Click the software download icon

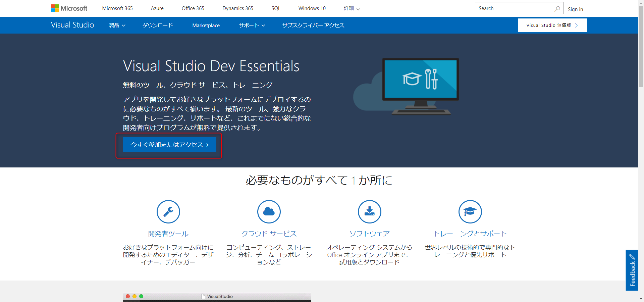pyautogui.click(x=370, y=212)
